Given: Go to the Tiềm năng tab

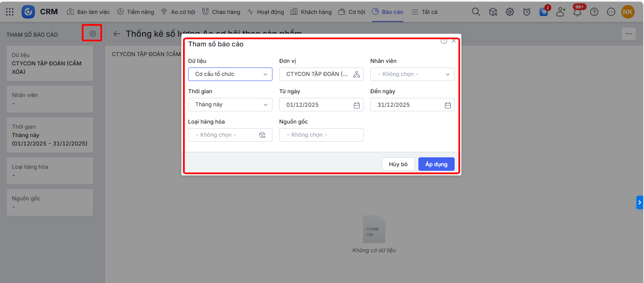Looking at the screenshot, I should coord(135,12).
